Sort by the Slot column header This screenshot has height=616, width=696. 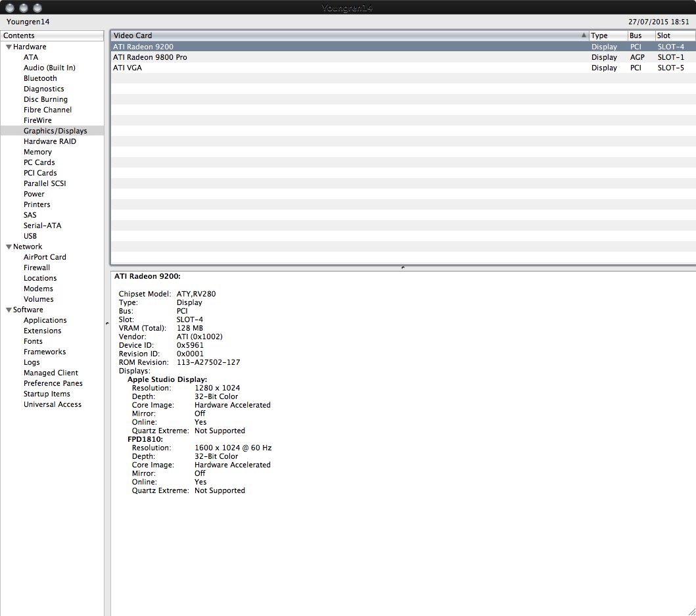pyautogui.click(x=675, y=36)
